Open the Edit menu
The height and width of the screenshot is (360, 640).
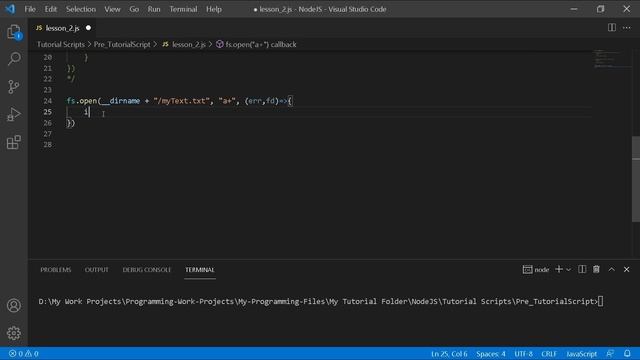tap(51, 9)
